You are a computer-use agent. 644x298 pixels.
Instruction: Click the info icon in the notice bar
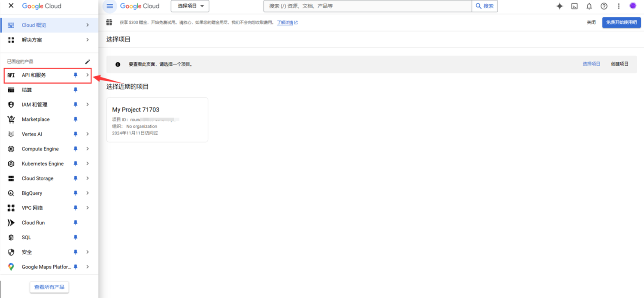pos(118,64)
